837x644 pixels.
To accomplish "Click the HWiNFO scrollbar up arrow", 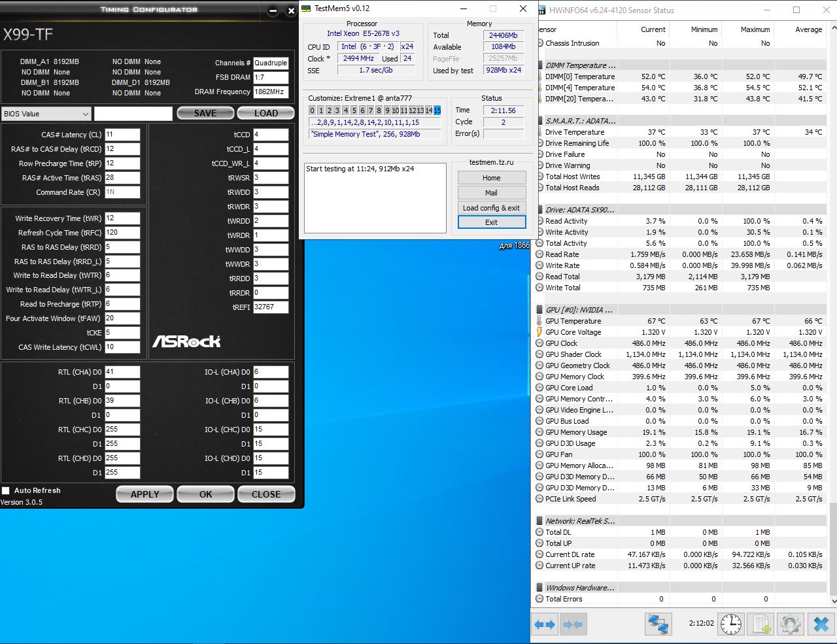I will pos(834,28).
